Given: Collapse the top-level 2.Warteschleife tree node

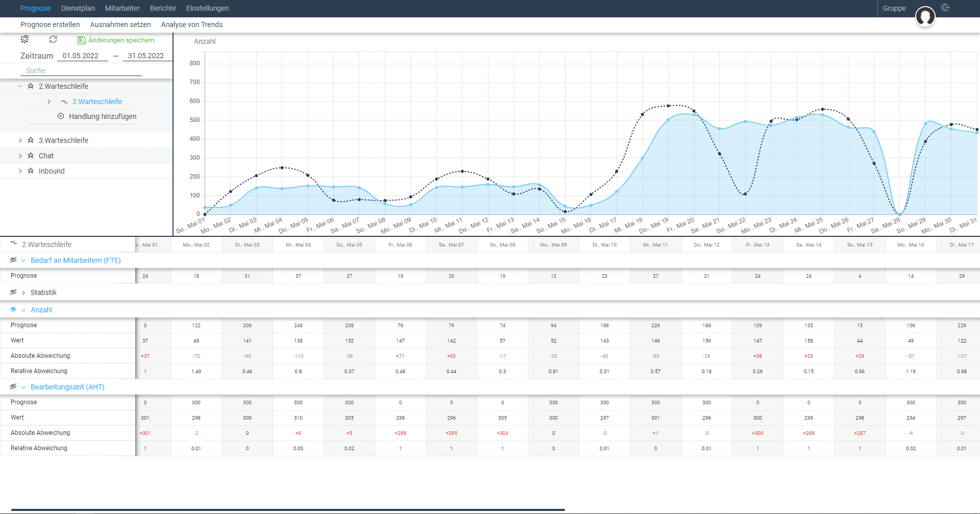Looking at the screenshot, I should pyautogui.click(x=20, y=86).
